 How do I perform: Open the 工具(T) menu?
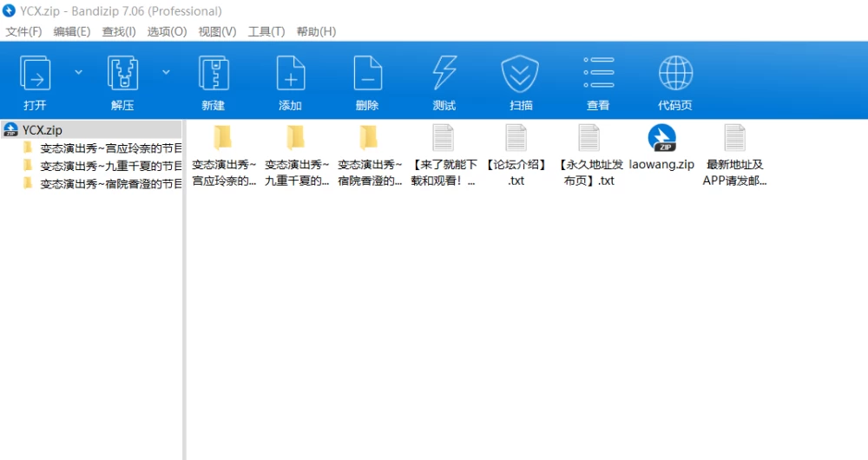click(x=266, y=31)
